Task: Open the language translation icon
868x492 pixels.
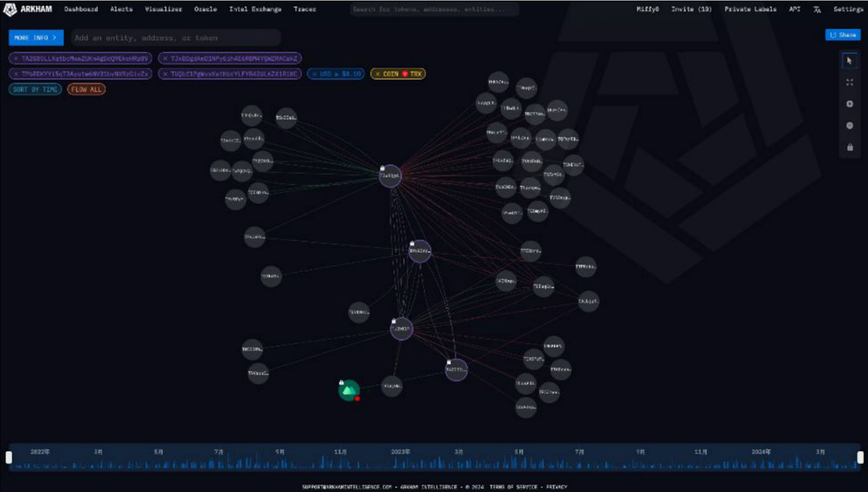Action: point(817,10)
